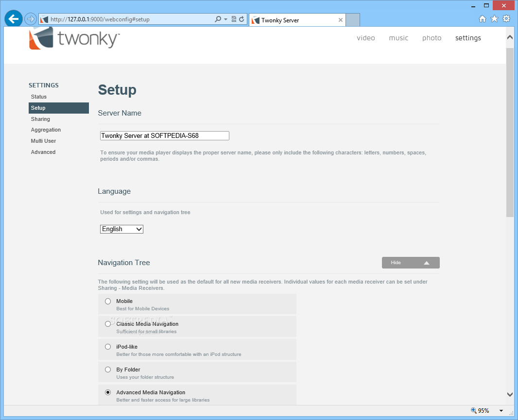Viewport: 518px width, 420px height.
Task: Click the browser back arrow button
Action: click(x=14, y=19)
